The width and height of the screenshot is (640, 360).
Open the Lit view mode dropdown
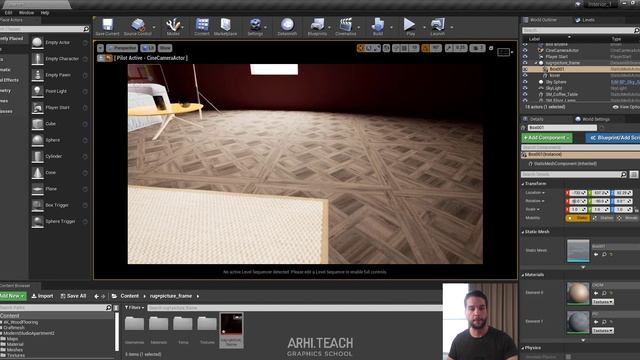tap(148, 48)
